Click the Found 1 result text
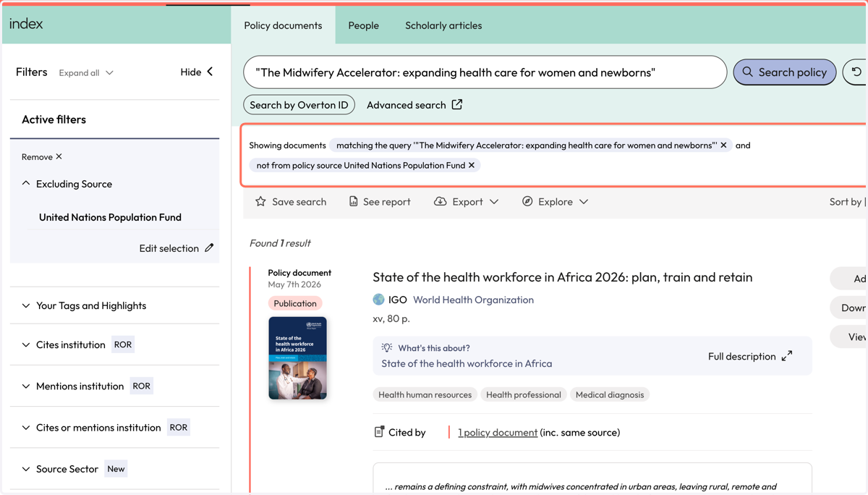Viewport: 868px width, 495px height. tap(280, 243)
